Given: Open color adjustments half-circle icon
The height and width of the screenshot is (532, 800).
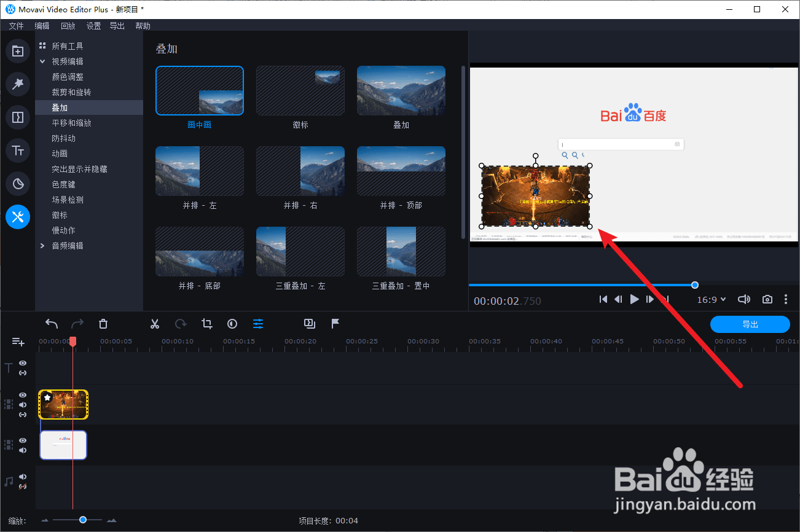Looking at the screenshot, I should tap(232, 324).
